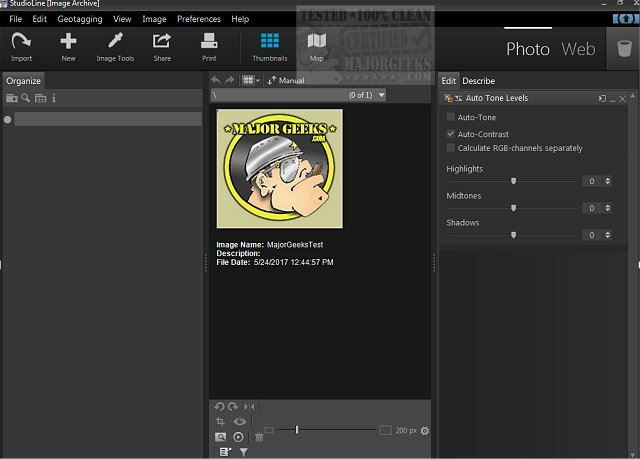The width and height of the screenshot is (640, 459).
Task: Expand the folder path dropdown arrow
Action: [x=380, y=95]
